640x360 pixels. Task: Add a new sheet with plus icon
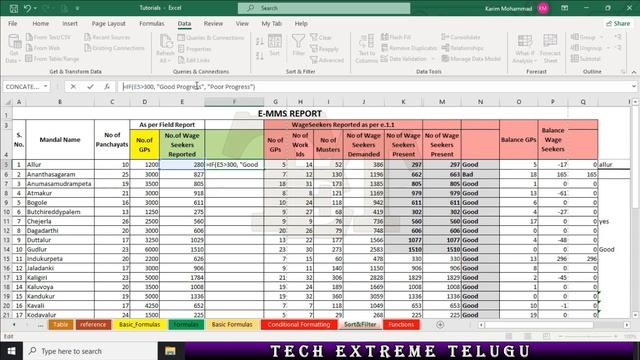(440, 324)
